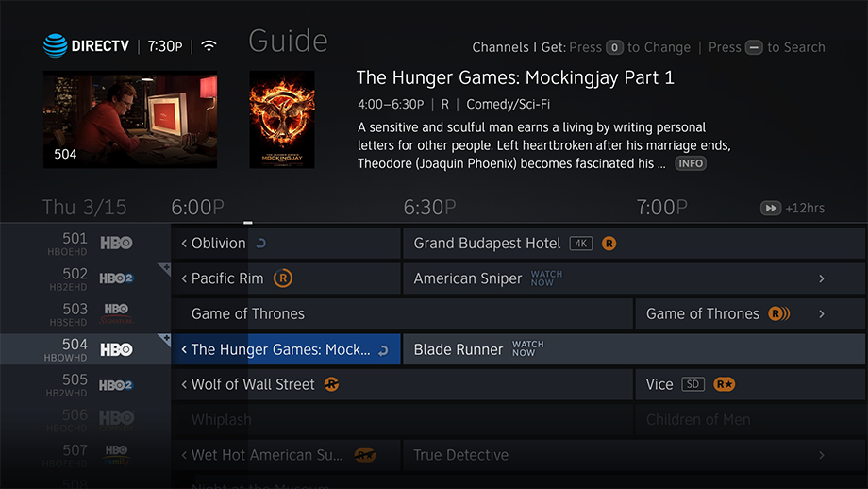Image resolution: width=868 pixels, height=489 pixels.
Task: Select channel 504 HBOWHD in the list
Action: (86, 349)
